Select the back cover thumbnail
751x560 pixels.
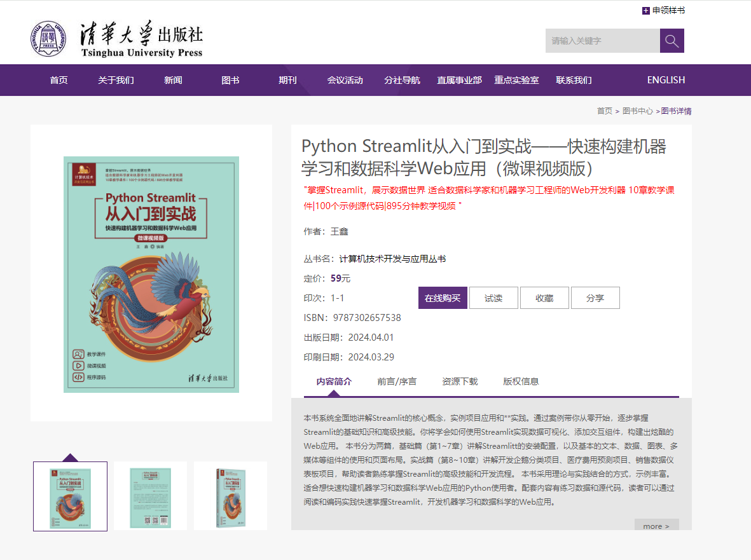coord(151,496)
